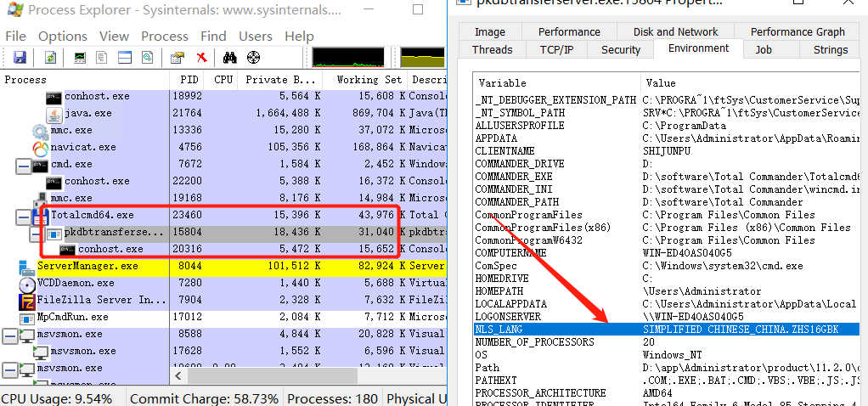Select the NUMBER_OF_PROCESSORS variable row
868x406 pixels.
[667, 342]
